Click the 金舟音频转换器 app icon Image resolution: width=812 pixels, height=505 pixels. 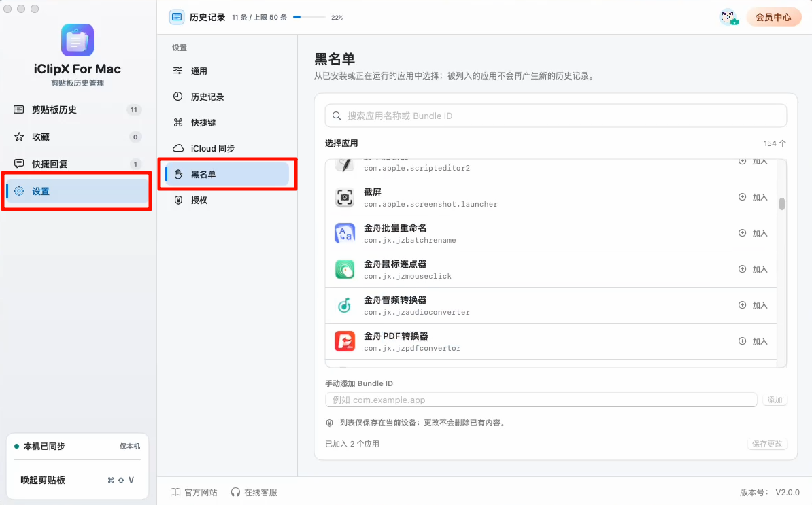coord(345,305)
